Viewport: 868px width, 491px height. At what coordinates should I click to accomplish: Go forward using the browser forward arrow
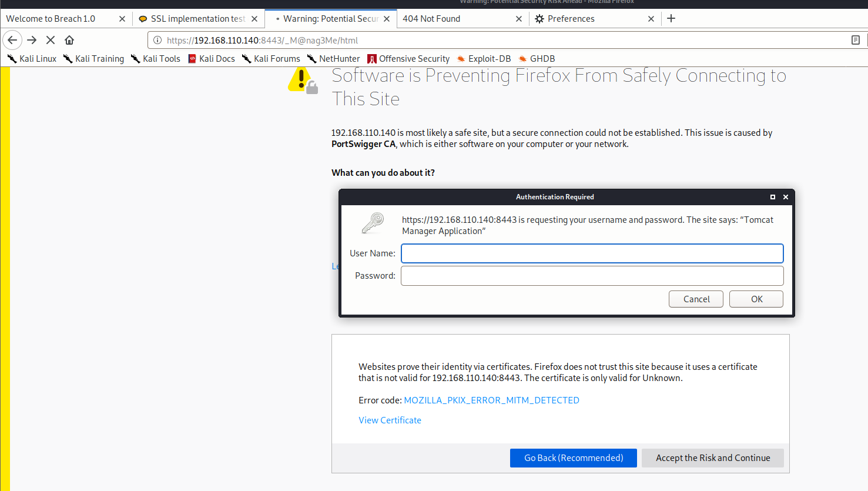(32, 40)
